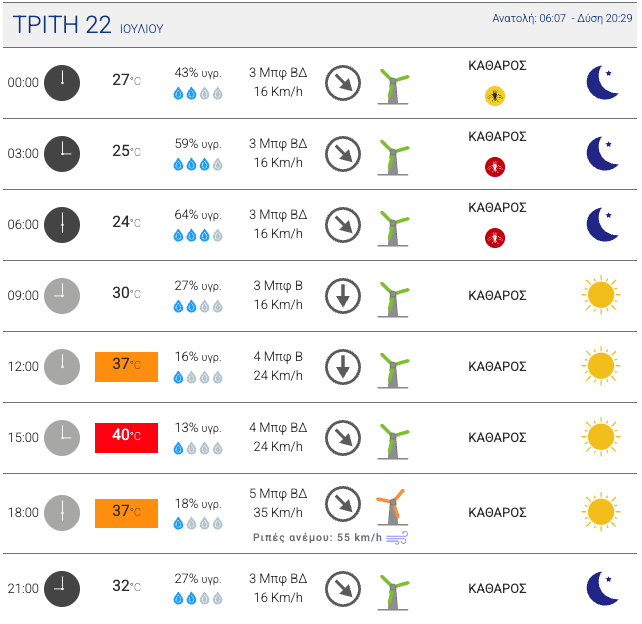Click the 4 Μπφ Β wind text at 12:00
Viewport: 642px width, 624px height.
(278, 356)
